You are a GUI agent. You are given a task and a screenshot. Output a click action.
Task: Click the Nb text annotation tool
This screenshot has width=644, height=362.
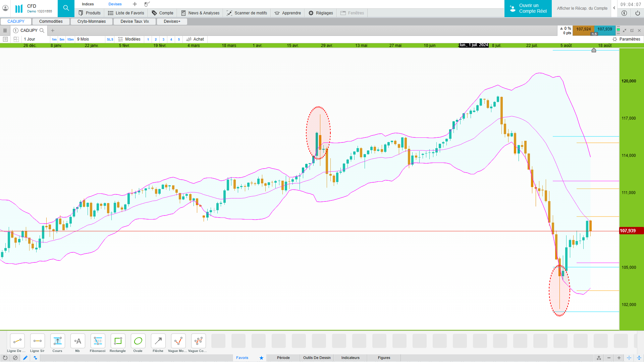pyautogui.click(x=77, y=341)
